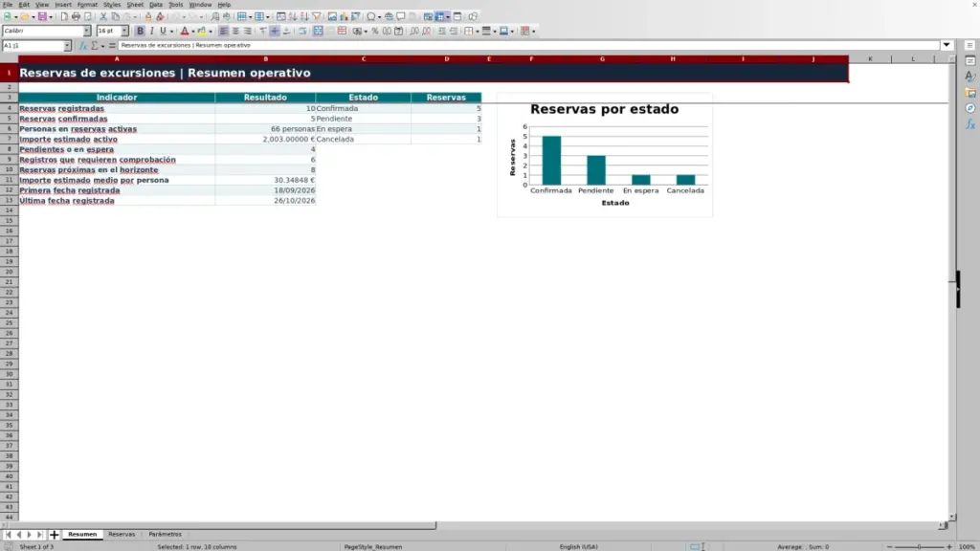Toggle center horizontal alignment
The image size is (980, 551).
click(235, 32)
